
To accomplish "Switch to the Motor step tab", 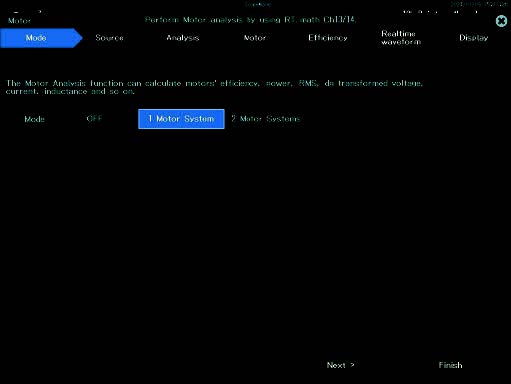I will tap(255, 38).
